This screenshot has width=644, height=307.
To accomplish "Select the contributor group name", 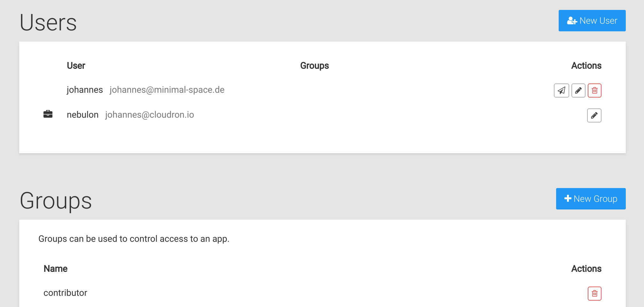I will tap(65, 293).
